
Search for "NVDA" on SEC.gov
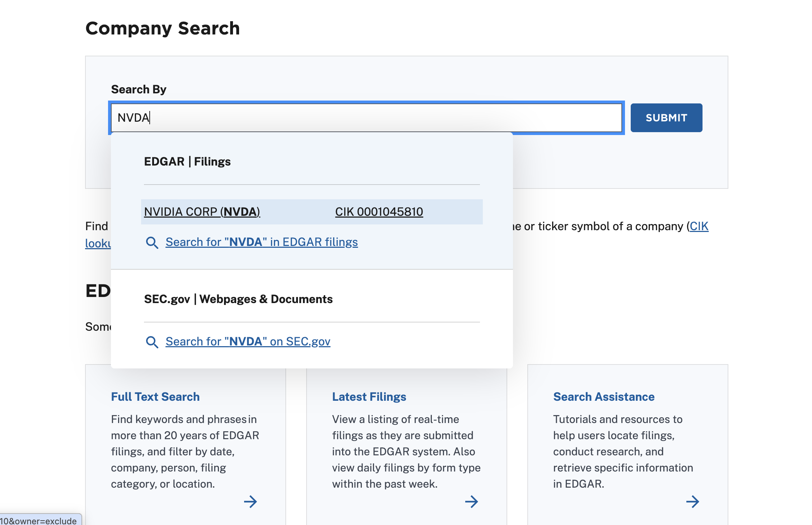click(x=248, y=342)
